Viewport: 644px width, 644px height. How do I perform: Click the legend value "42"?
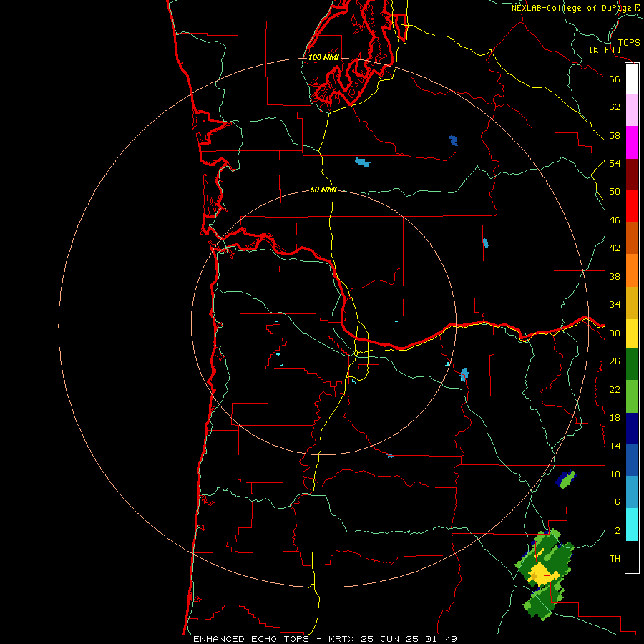615,248
